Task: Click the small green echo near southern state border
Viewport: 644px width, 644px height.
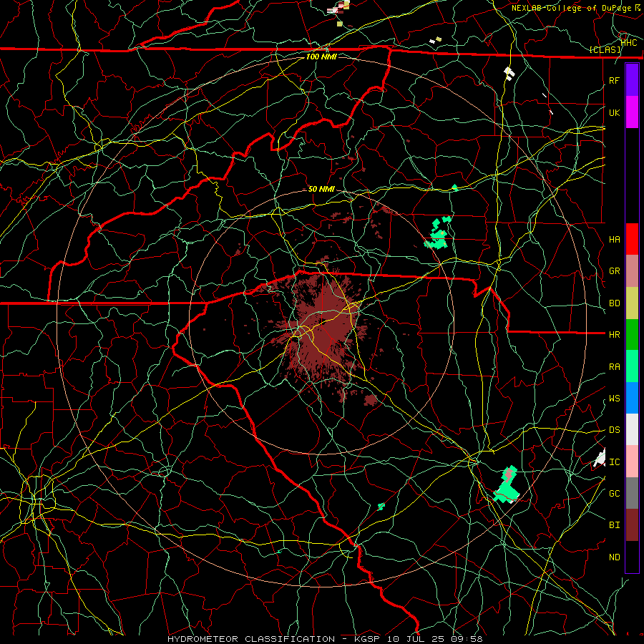Action: coord(381,507)
